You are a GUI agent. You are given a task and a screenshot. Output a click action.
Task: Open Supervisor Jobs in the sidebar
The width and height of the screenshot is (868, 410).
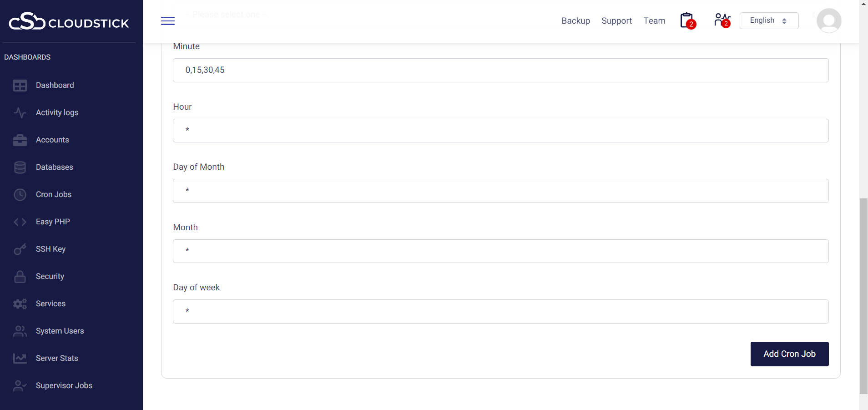click(x=64, y=386)
